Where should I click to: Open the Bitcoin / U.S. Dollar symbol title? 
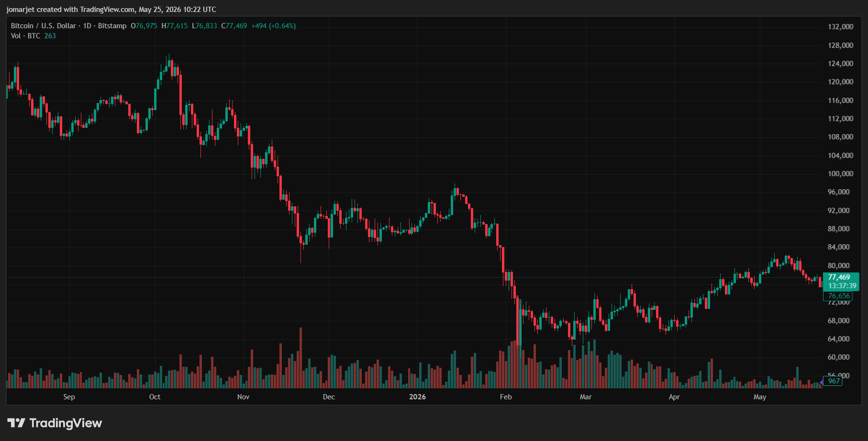tap(44, 26)
